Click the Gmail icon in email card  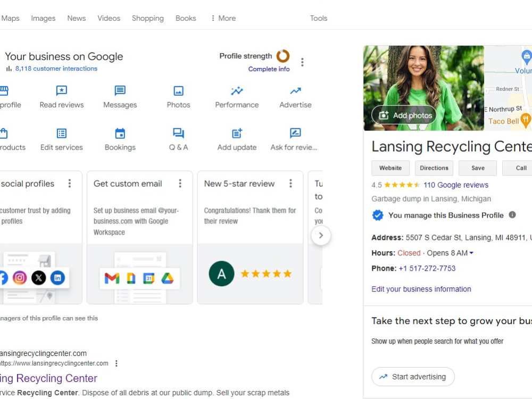pyautogui.click(x=112, y=279)
